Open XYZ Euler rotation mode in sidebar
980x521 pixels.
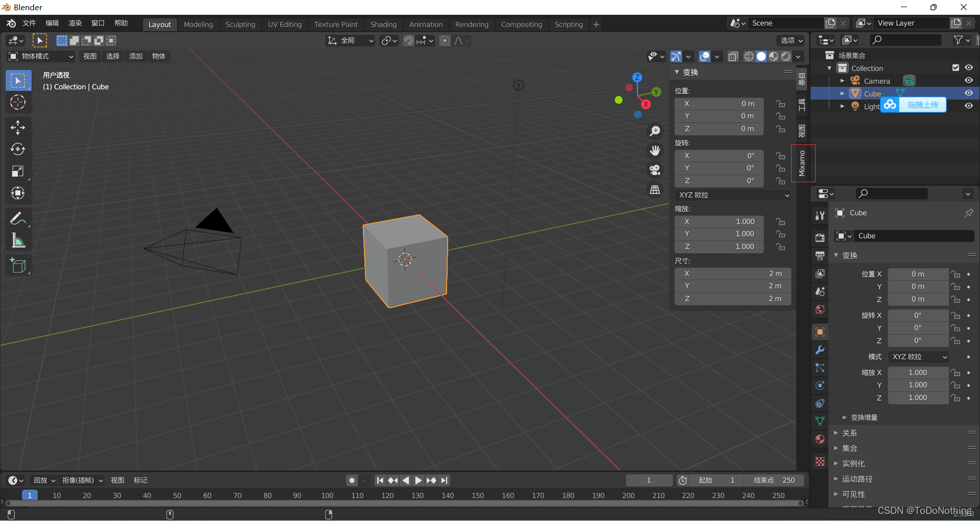tap(733, 195)
